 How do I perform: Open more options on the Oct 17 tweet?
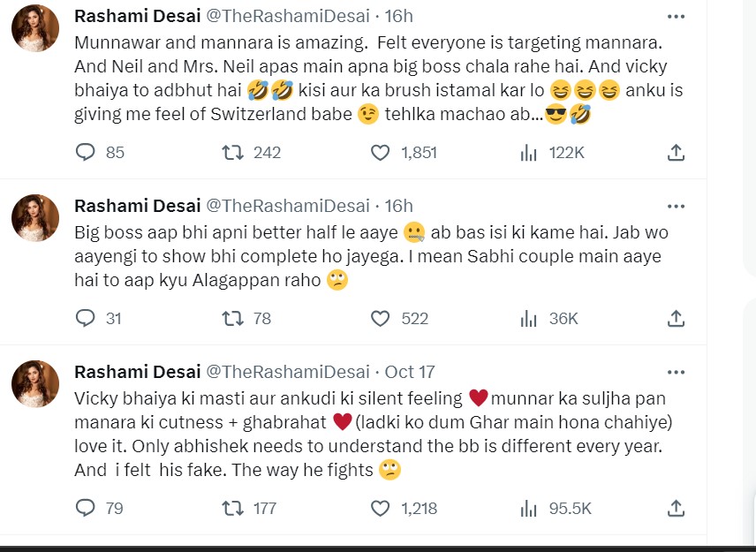tap(676, 371)
